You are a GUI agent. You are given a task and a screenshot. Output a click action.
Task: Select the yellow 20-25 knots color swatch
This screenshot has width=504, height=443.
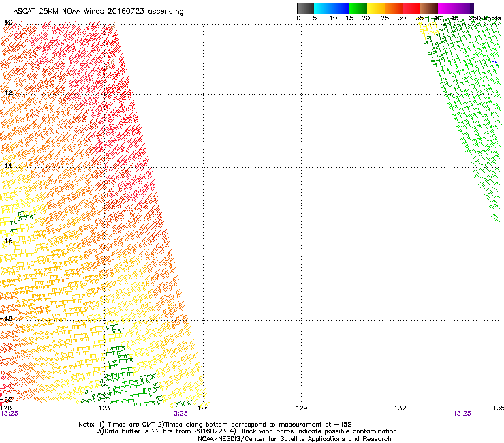pyautogui.click(x=376, y=8)
